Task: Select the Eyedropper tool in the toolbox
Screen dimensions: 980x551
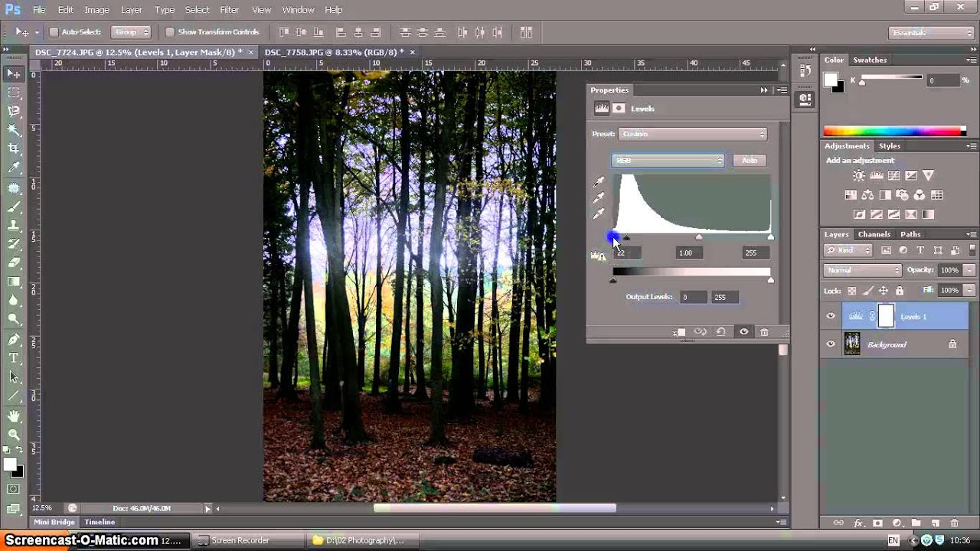Action: (14, 168)
